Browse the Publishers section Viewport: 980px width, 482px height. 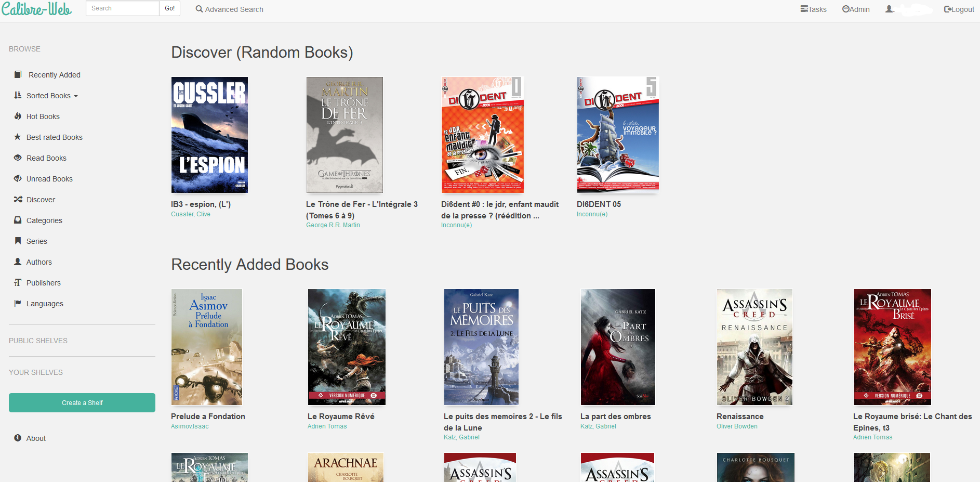click(44, 283)
